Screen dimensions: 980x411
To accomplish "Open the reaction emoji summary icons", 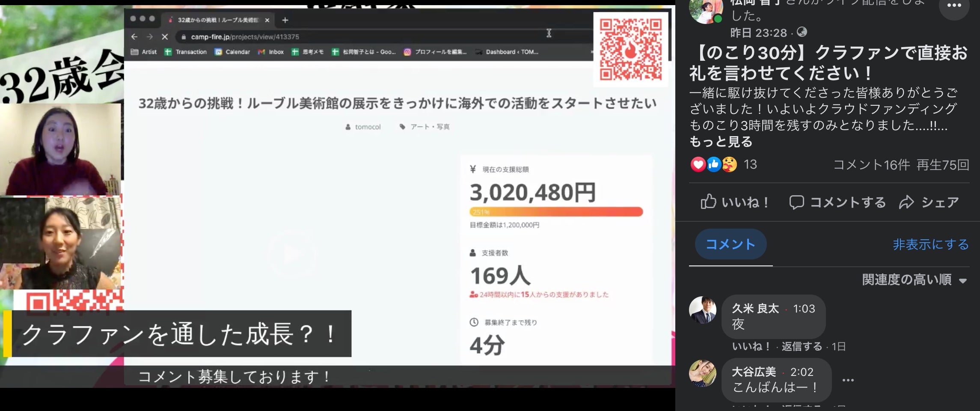I will tap(713, 164).
